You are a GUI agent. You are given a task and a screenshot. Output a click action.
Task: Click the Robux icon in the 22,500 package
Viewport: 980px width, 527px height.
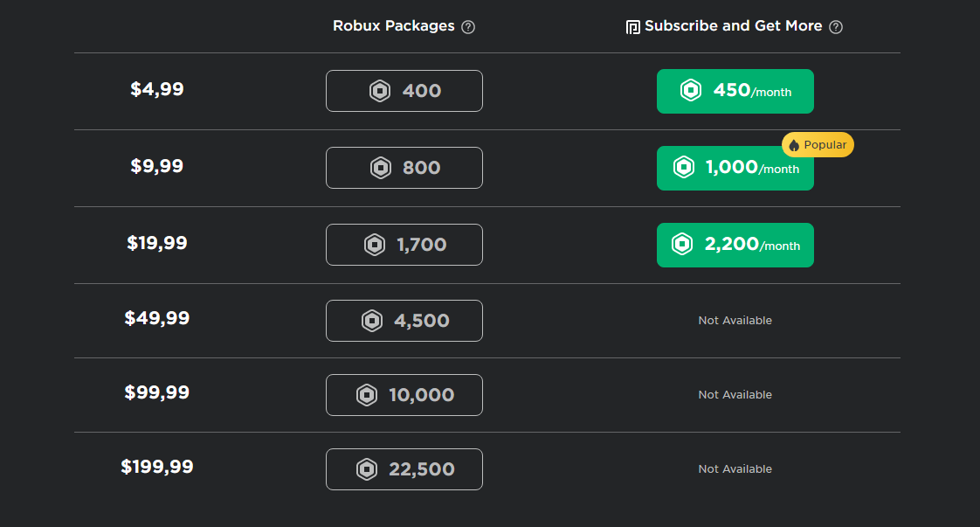[x=367, y=469]
